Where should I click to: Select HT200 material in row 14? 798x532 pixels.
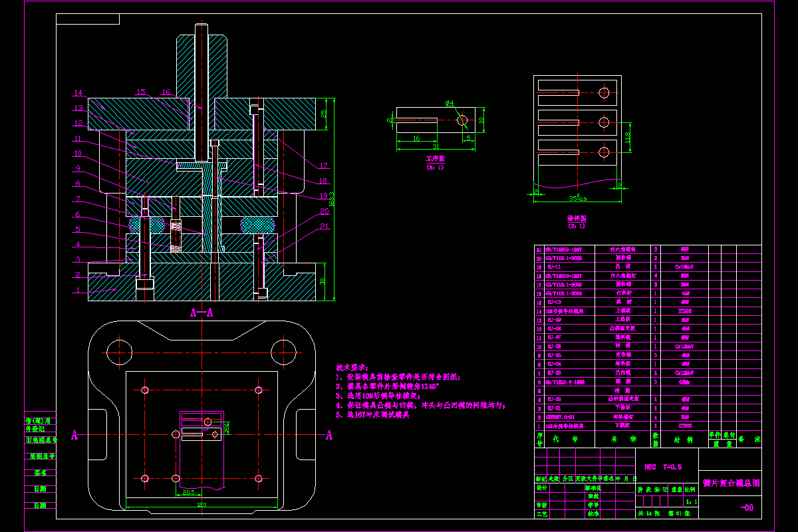pyautogui.click(x=684, y=311)
